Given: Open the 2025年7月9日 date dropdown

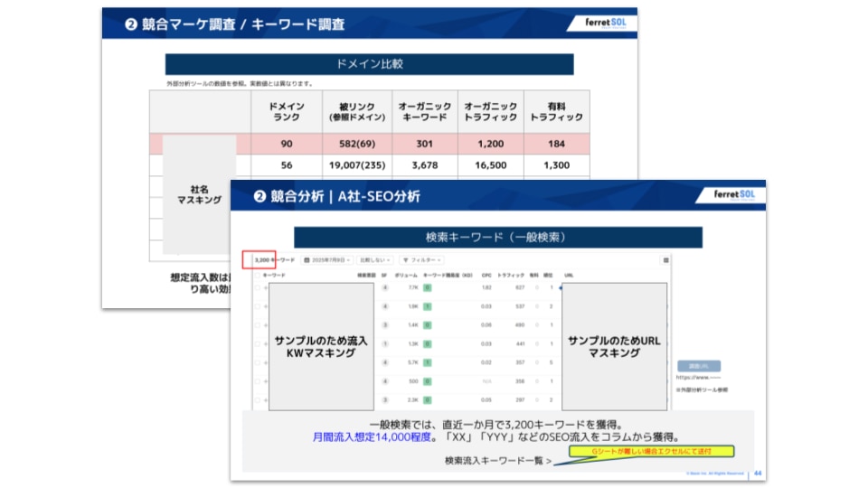Looking at the screenshot, I should coord(326,259).
